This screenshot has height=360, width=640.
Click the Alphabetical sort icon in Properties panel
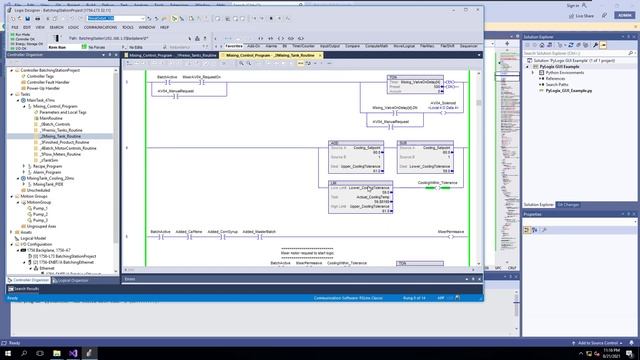pyautogui.click(x=535, y=230)
